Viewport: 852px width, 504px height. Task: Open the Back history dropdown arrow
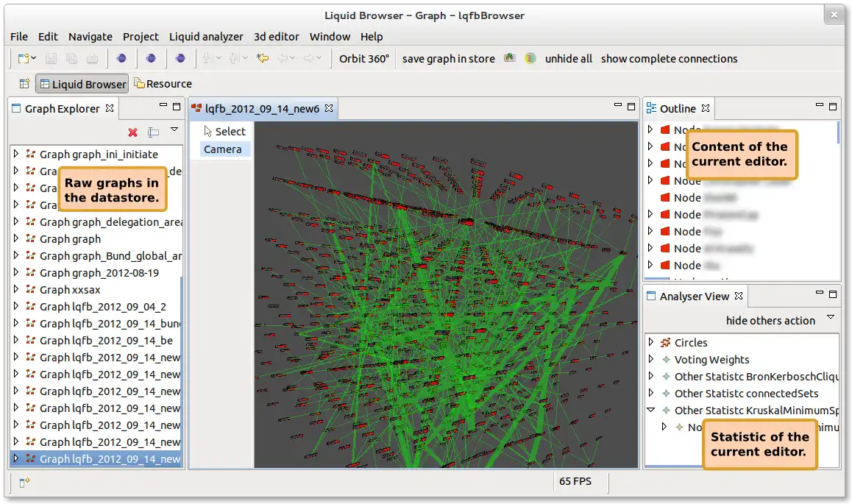292,57
